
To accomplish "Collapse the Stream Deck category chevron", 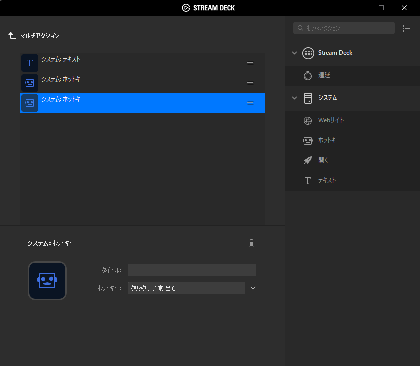I will point(294,53).
